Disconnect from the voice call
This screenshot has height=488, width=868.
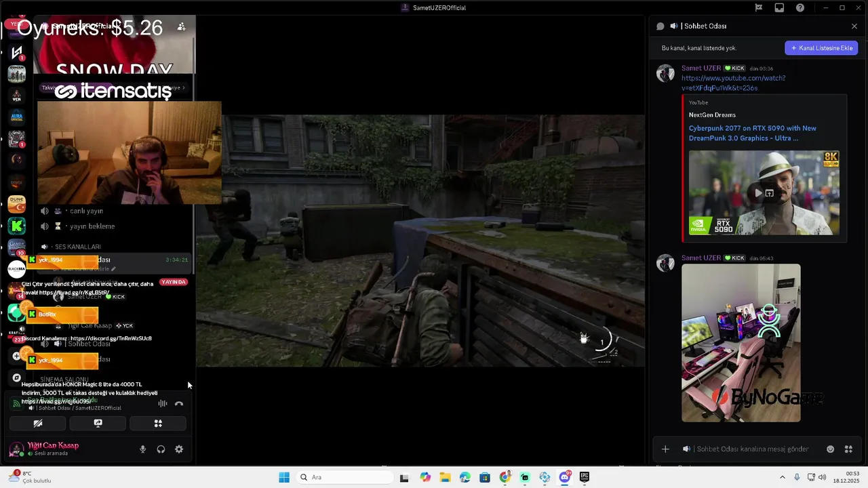(x=179, y=404)
